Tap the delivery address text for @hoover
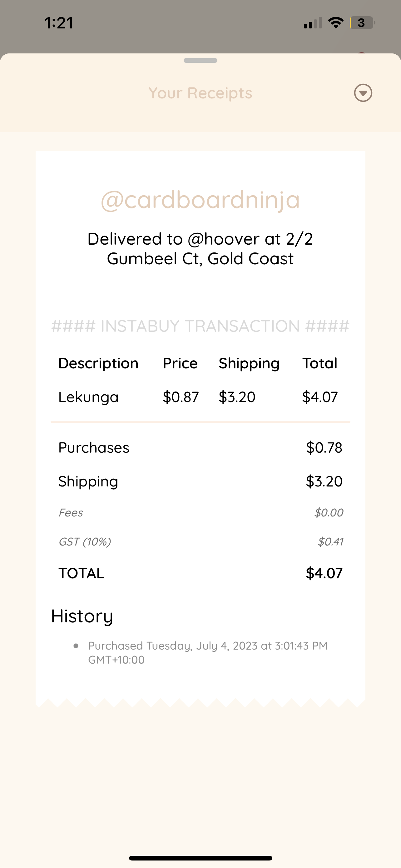 (200, 249)
